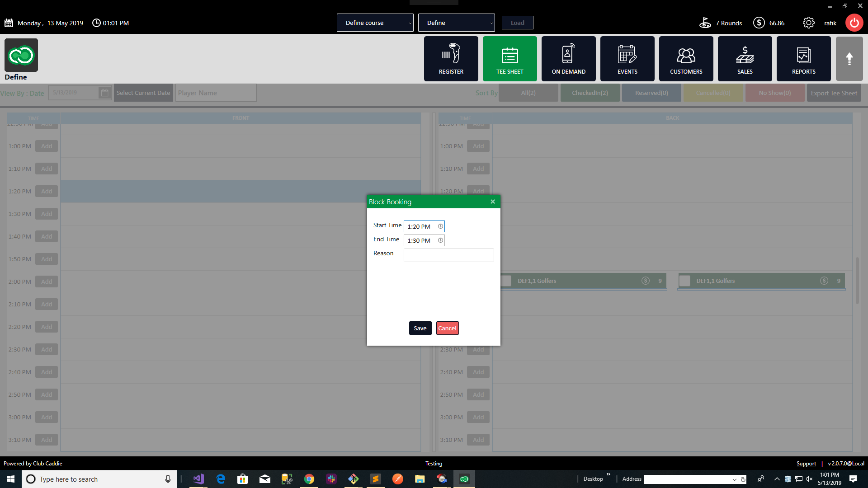The image size is (868, 488).
Task: Open the Events calendar module
Action: [x=627, y=59]
